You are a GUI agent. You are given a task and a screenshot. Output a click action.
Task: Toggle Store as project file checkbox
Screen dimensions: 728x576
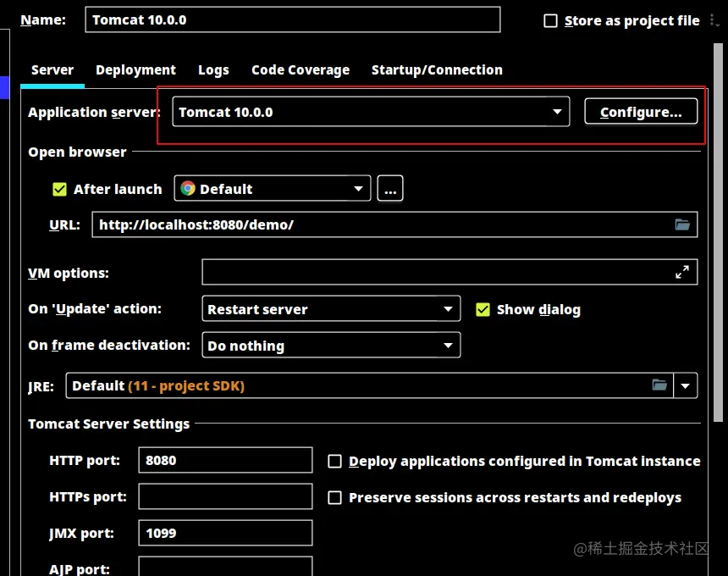tap(550, 21)
